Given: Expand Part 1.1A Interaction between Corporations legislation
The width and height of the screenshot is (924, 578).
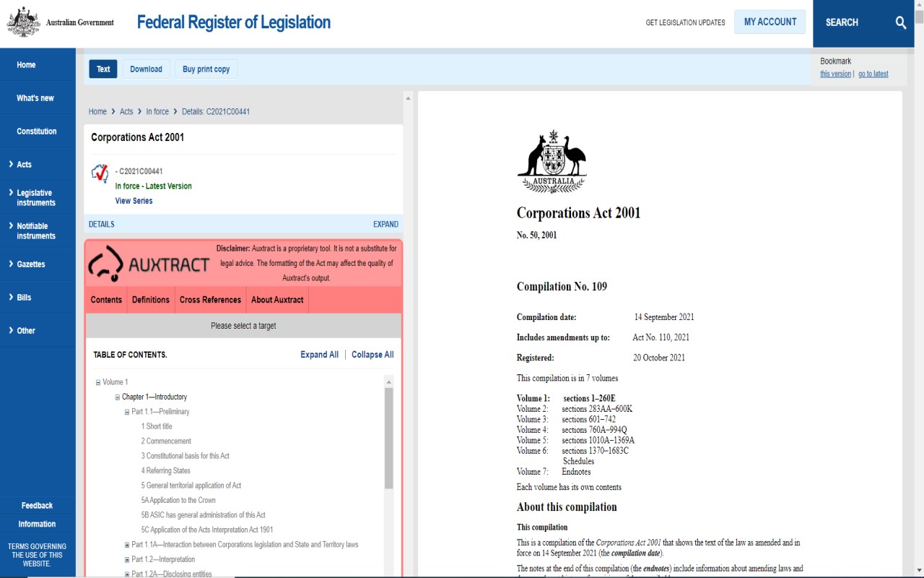Looking at the screenshot, I should pos(127,545).
